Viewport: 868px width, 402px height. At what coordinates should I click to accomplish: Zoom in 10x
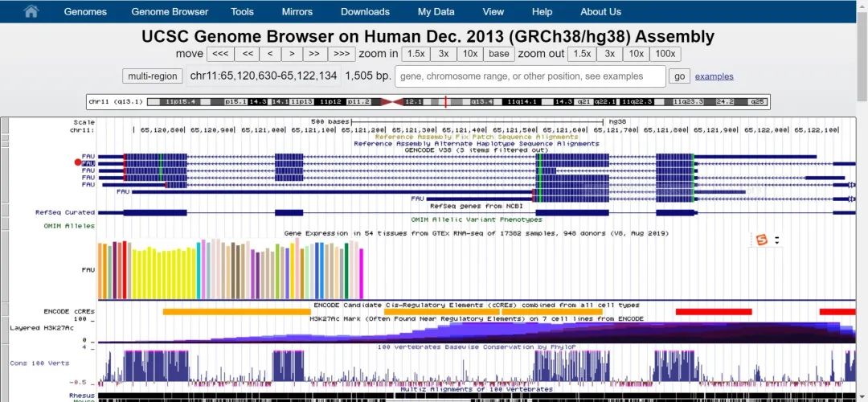click(x=470, y=54)
